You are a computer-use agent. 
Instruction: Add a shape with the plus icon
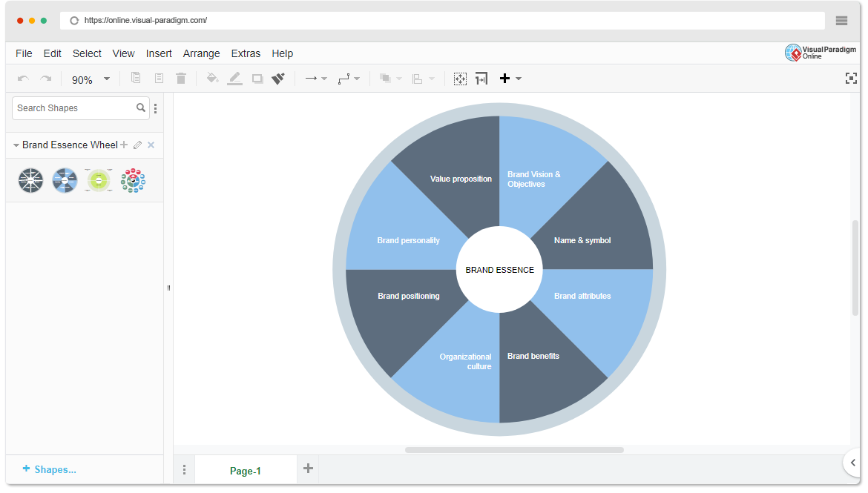click(x=504, y=78)
